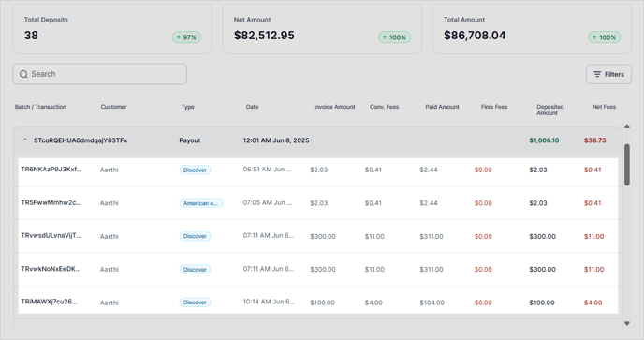Click the Total Deposits value 38
Screen dimensions: 644x340
[31, 36]
